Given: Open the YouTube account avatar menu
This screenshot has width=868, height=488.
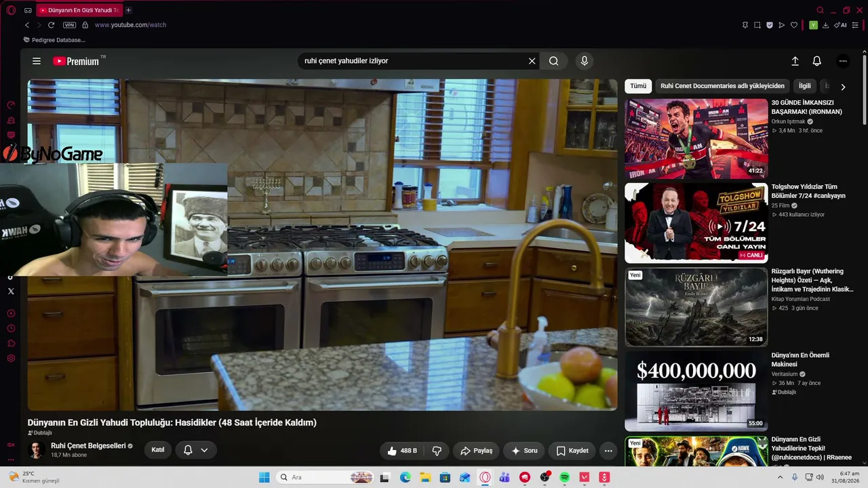Looking at the screenshot, I should (x=843, y=61).
